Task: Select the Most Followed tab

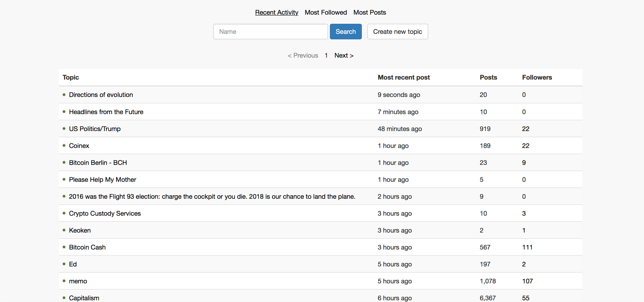Action: pyautogui.click(x=326, y=12)
